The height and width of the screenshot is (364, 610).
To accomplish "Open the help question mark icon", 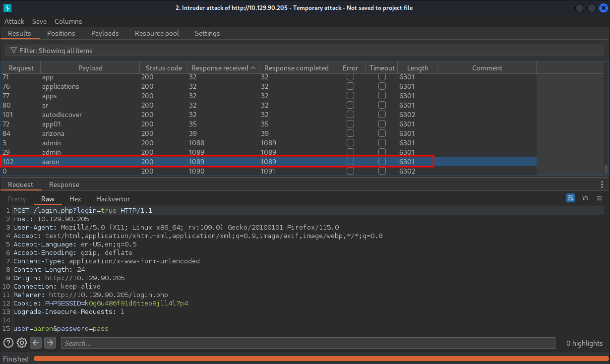I will [8, 343].
